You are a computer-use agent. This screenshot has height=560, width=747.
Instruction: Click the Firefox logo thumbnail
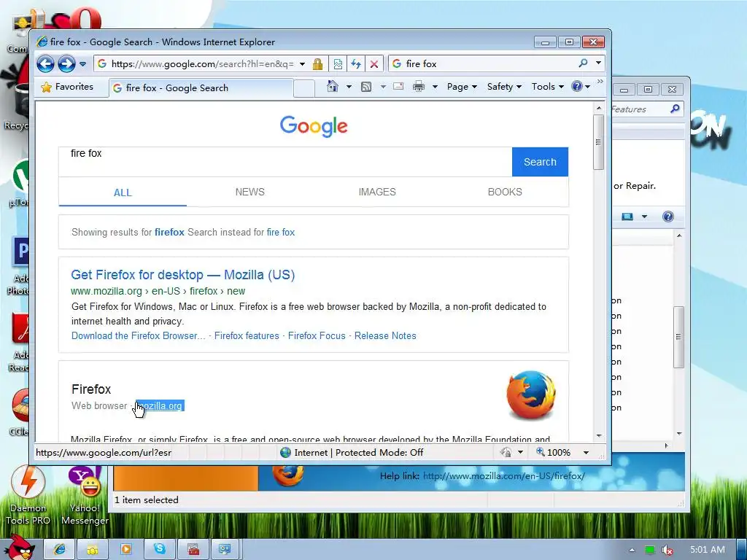point(531,395)
